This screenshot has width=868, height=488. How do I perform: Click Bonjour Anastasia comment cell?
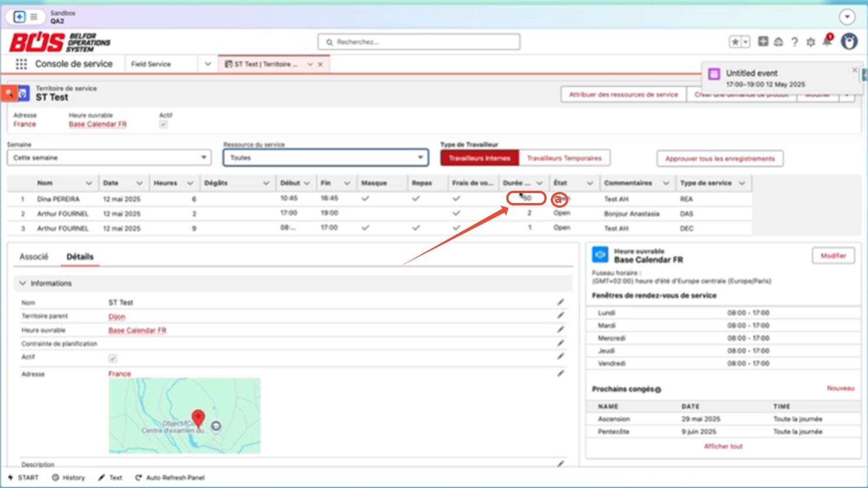[x=632, y=214]
